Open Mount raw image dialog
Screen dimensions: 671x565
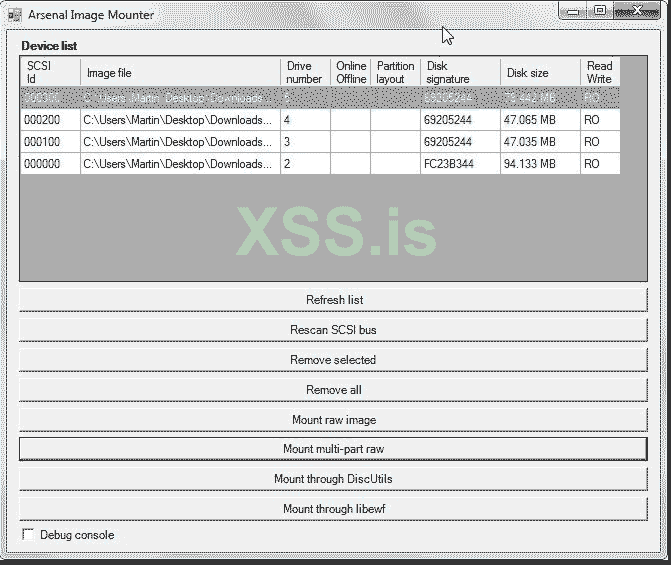coord(333,419)
